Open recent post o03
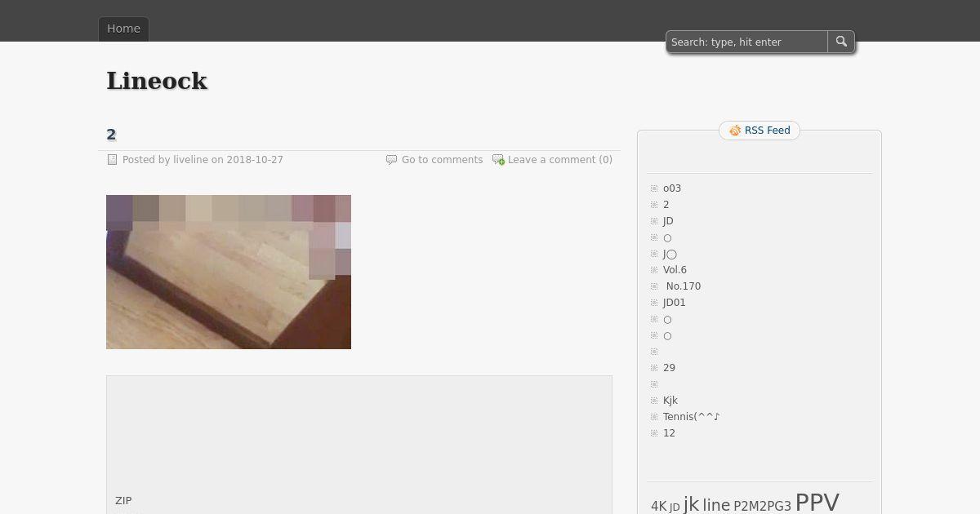Image resolution: width=980 pixels, height=514 pixels. coord(672,188)
